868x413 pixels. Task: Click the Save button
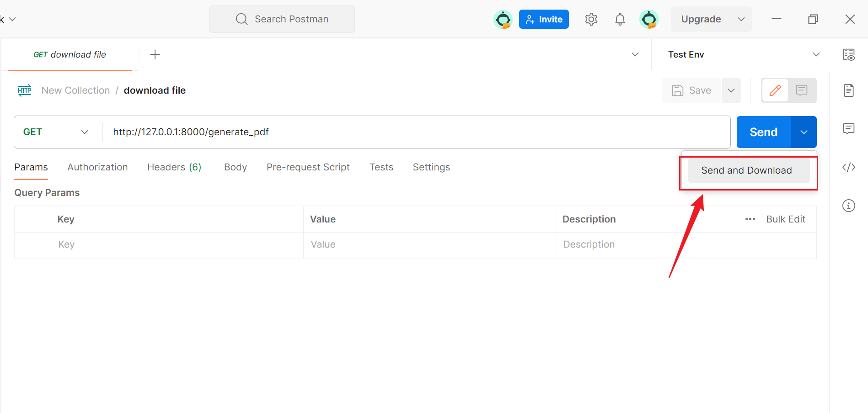[691, 90]
